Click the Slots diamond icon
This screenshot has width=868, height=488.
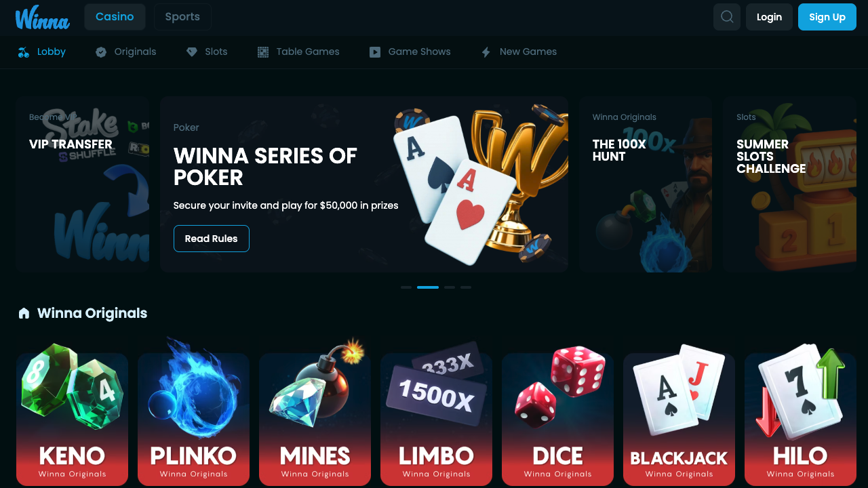pyautogui.click(x=192, y=52)
